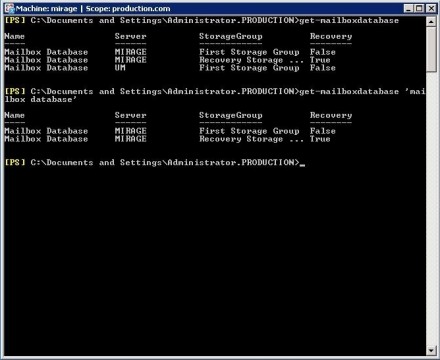Close the Exchange Management Shell window
440x360 pixels.
click(x=431, y=8)
